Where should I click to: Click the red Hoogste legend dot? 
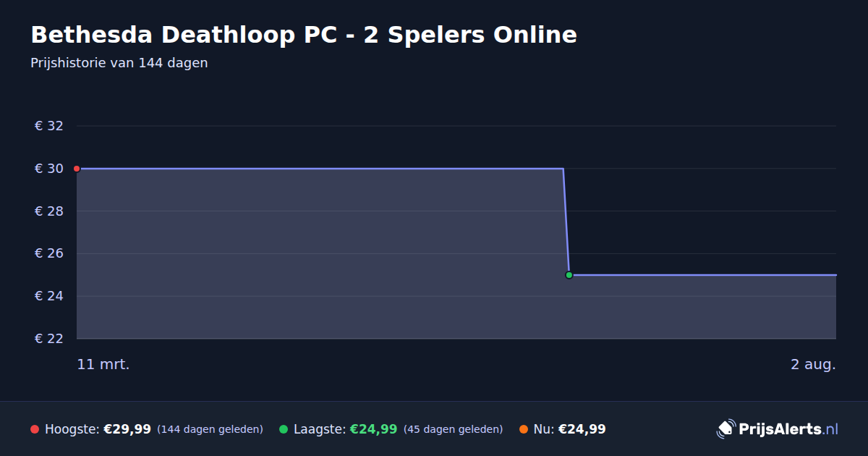35,429
